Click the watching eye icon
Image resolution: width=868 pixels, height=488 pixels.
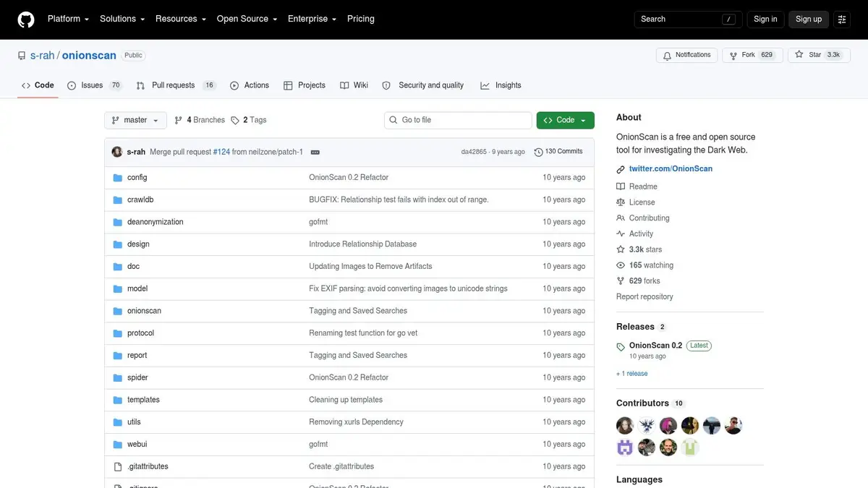coord(621,265)
